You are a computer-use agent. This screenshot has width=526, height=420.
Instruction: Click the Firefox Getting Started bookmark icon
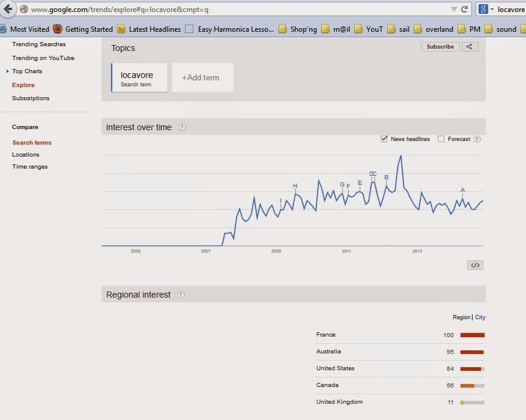58,29
